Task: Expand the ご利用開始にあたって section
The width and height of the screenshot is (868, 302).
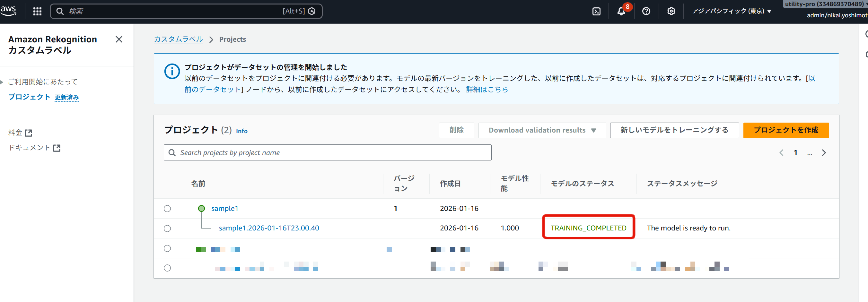Action: [x=2, y=82]
